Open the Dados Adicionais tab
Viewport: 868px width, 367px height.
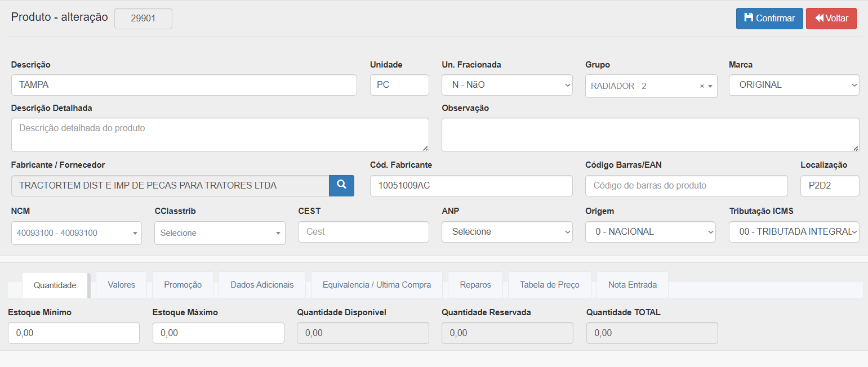[262, 285]
